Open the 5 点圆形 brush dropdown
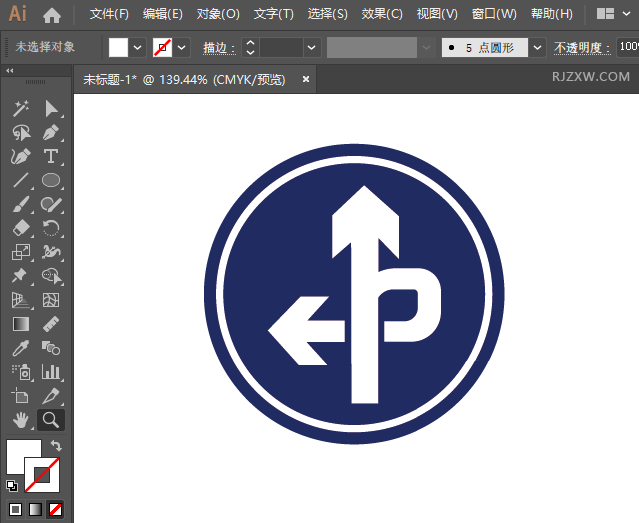Screen dimensions: 639x523 click(x=538, y=48)
